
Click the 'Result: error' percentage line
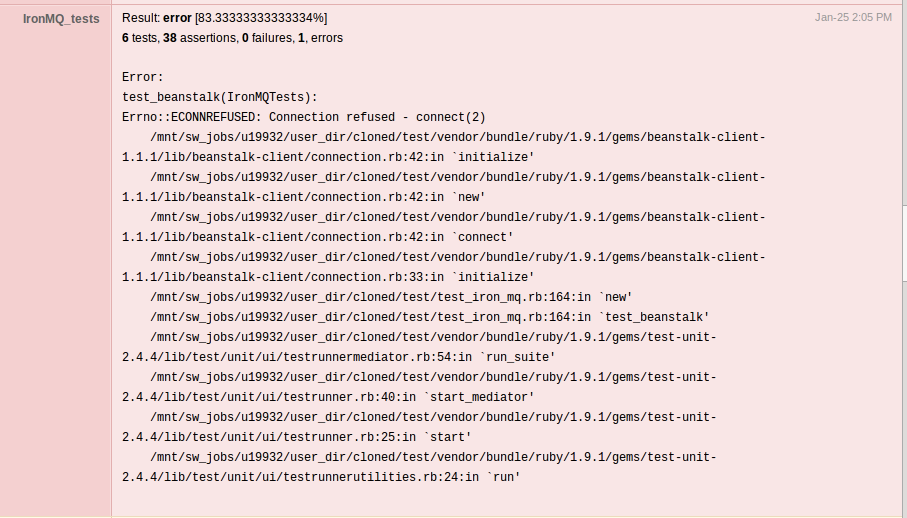pos(224,18)
